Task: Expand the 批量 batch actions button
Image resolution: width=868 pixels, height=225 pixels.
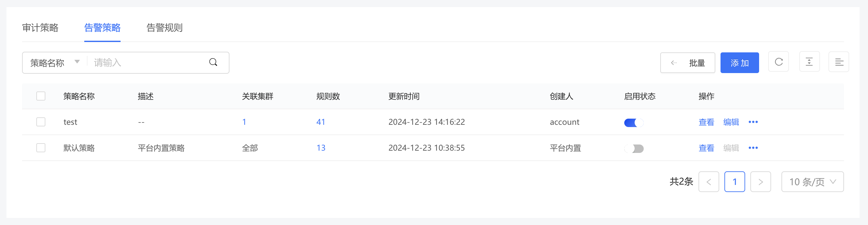Action: click(687, 63)
